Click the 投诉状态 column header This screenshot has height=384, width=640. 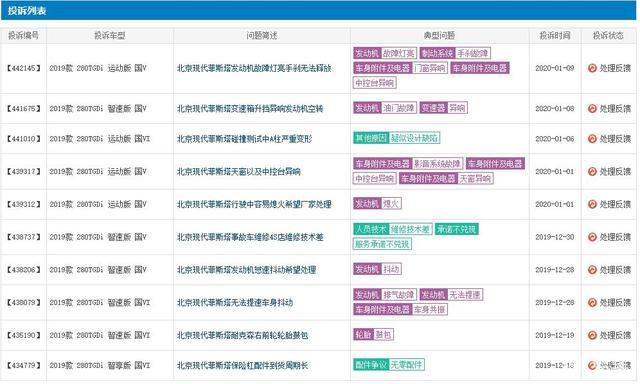pos(608,36)
